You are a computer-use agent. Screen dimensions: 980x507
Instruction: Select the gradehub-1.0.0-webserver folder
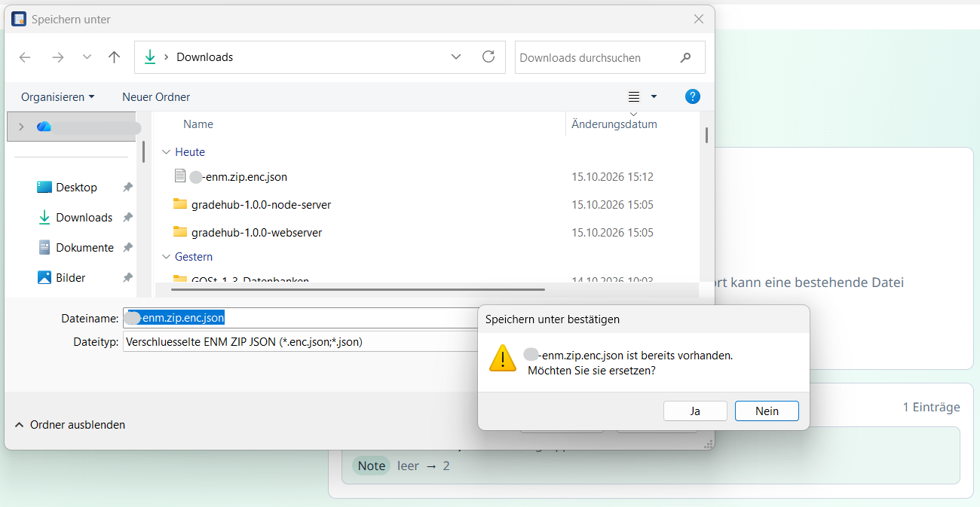[x=256, y=233]
